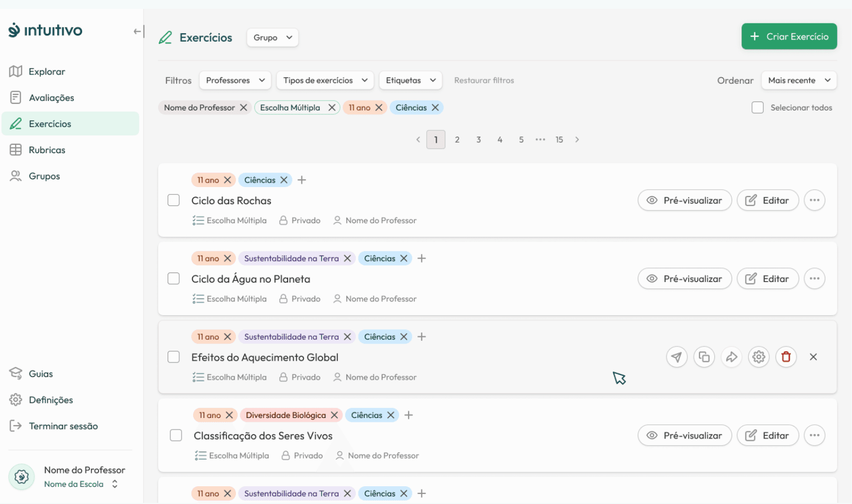Screen dimensions: 852x504
Task: Open Rubricas from the sidebar
Action: coord(47,150)
